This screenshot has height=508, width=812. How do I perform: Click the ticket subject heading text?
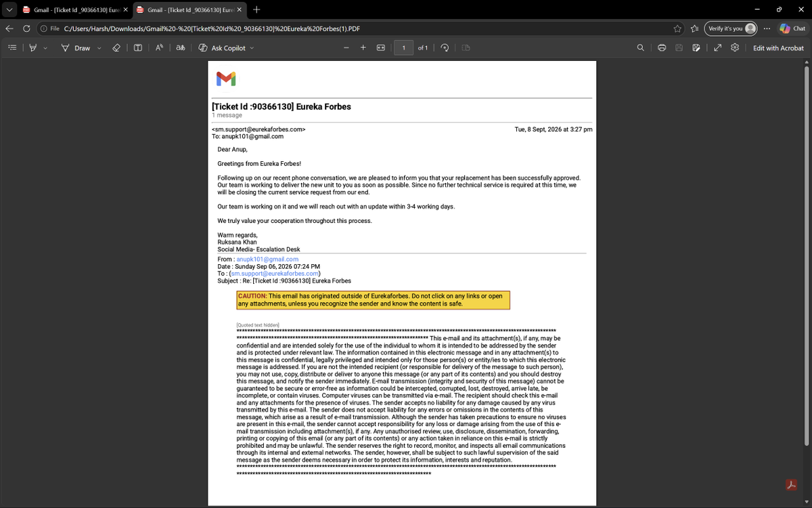coord(281,106)
